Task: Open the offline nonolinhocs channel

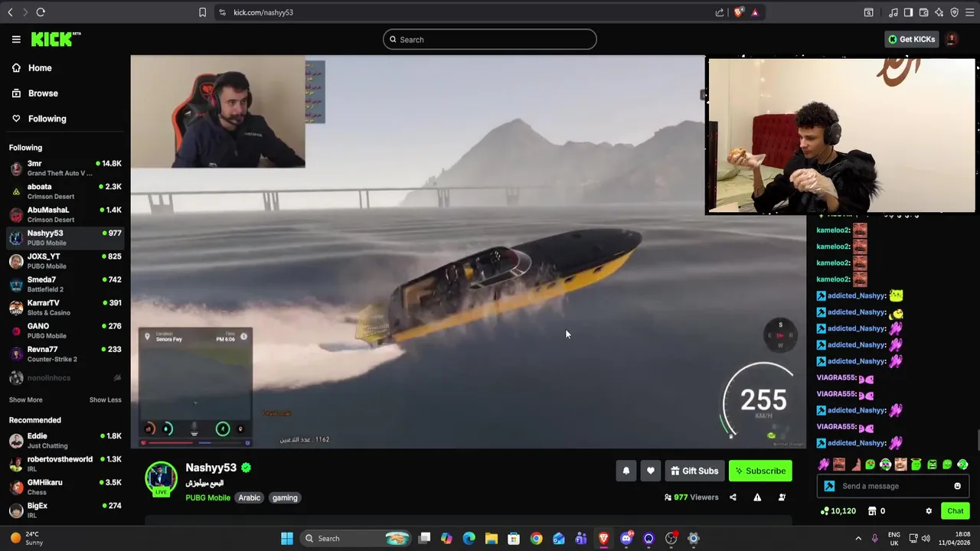Action: (x=64, y=378)
